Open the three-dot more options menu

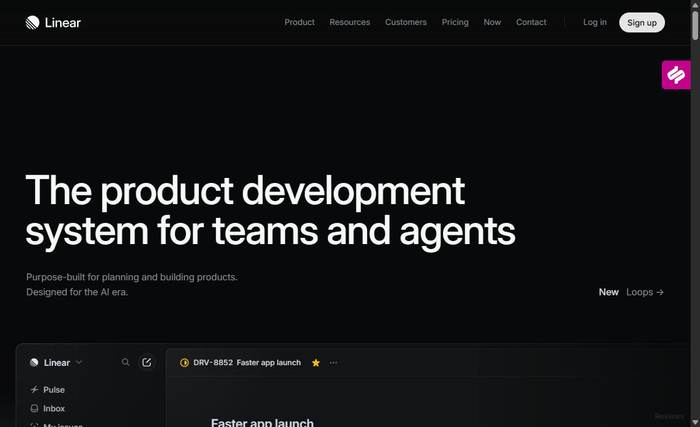point(333,363)
